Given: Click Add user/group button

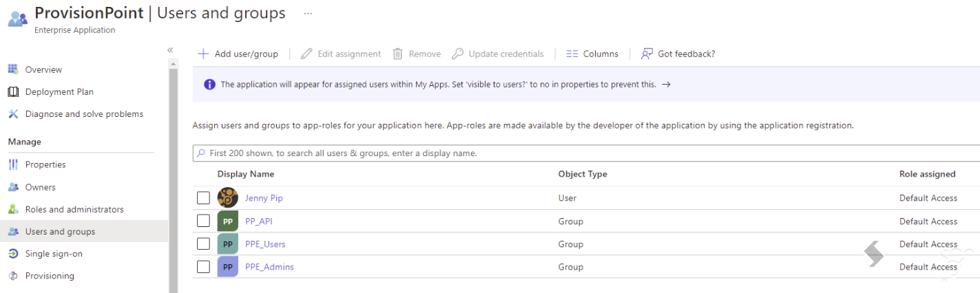Looking at the screenshot, I should (238, 54).
